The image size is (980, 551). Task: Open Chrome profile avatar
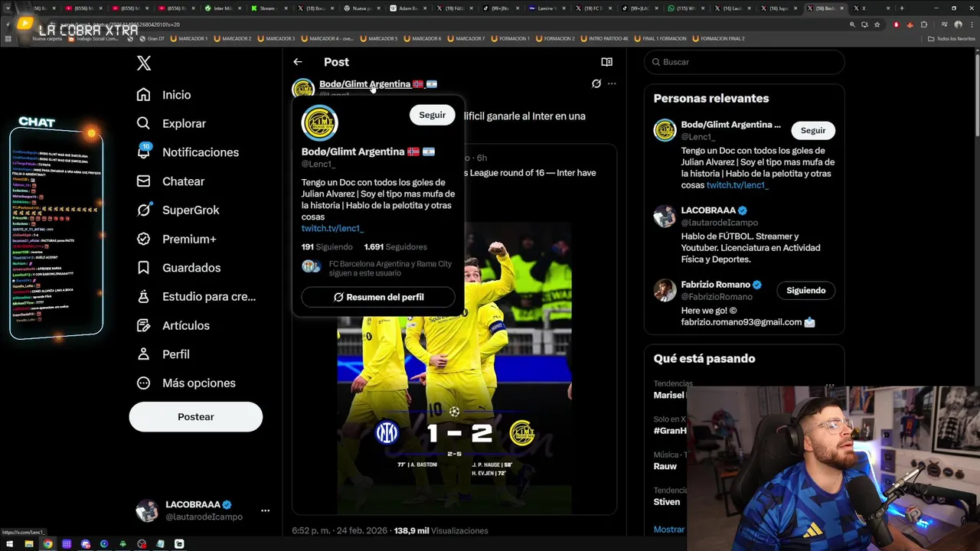[958, 24]
